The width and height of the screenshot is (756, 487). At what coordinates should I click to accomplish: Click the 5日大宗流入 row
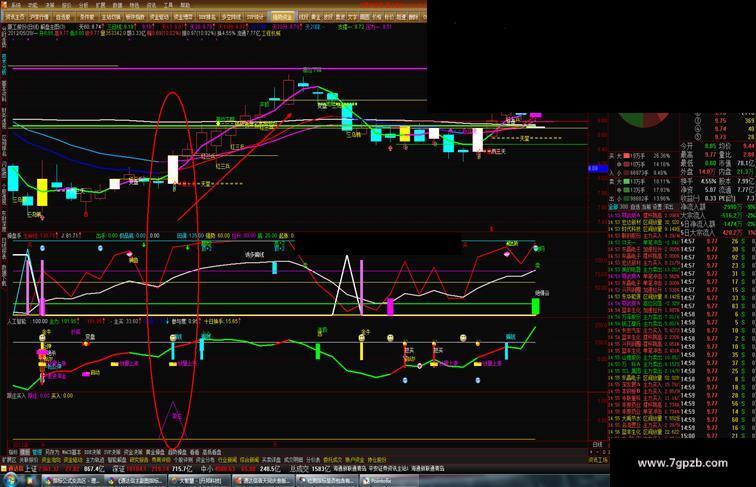pos(717,232)
